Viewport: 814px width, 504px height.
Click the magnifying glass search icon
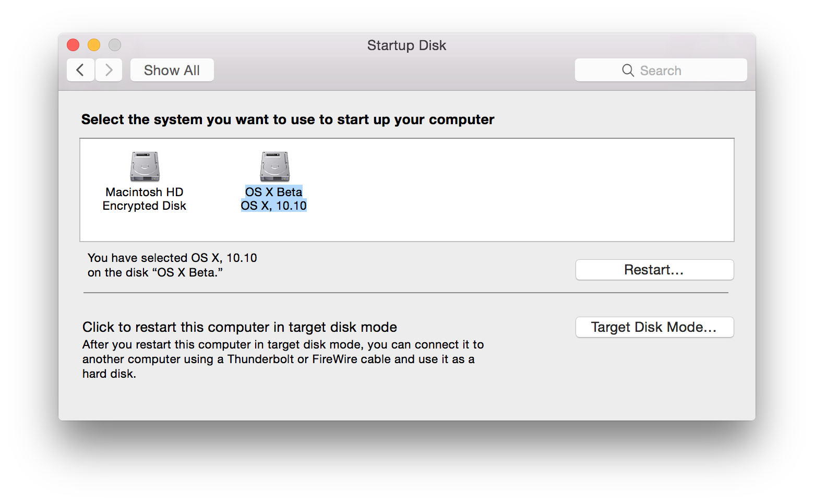(x=628, y=70)
